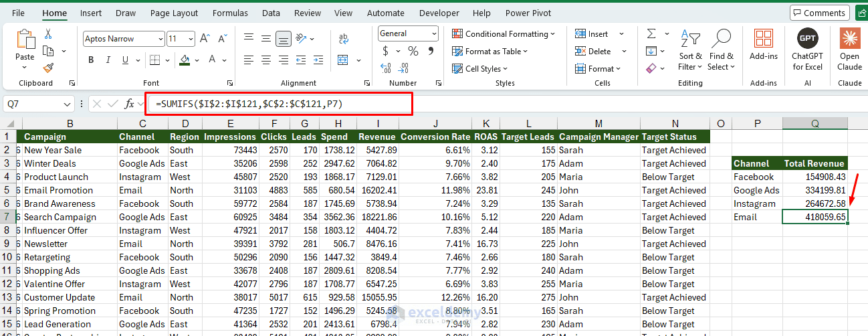Activate the Format Painter brush
The width and height of the screenshot is (868, 336).
pyautogui.click(x=48, y=68)
